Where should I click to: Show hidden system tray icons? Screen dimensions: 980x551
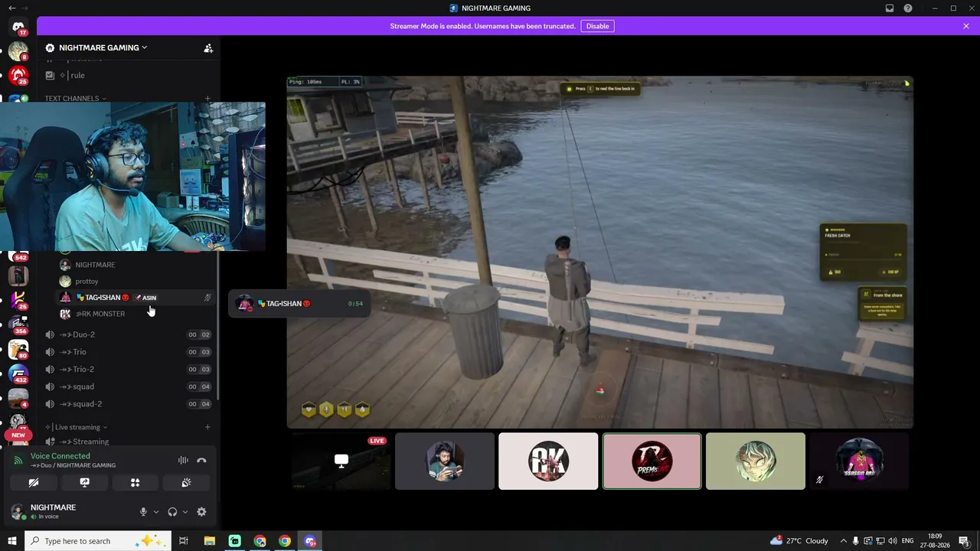coord(844,541)
